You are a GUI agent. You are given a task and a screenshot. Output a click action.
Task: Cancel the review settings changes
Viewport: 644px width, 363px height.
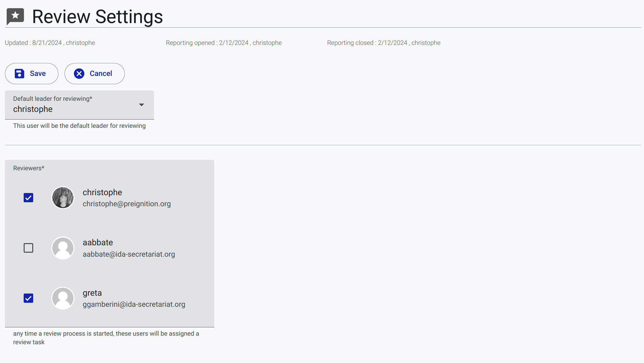[x=95, y=73]
